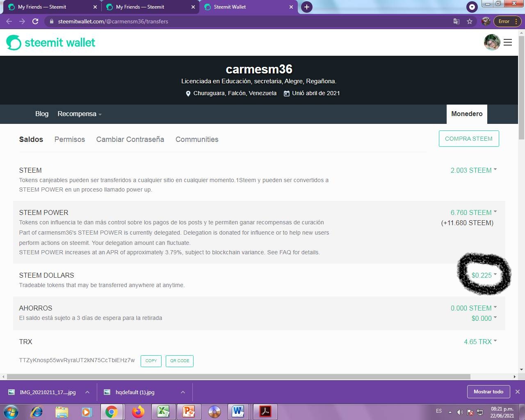Click the COMPRA STEEM button
This screenshot has height=420, width=525.
(469, 139)
